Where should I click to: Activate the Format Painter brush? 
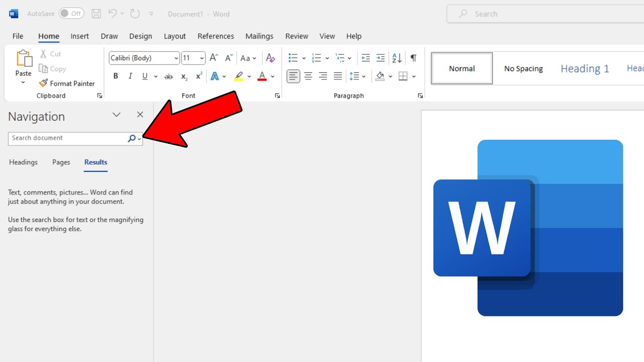tap(67, 83)
